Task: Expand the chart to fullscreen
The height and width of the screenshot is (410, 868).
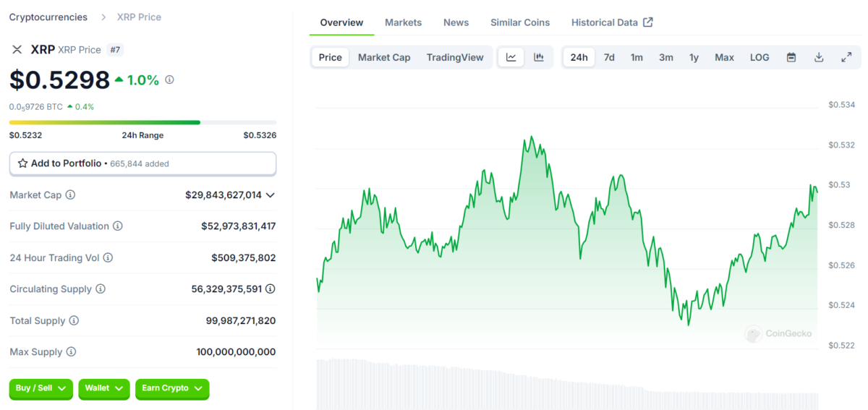Action: click(x=846, y=57)
